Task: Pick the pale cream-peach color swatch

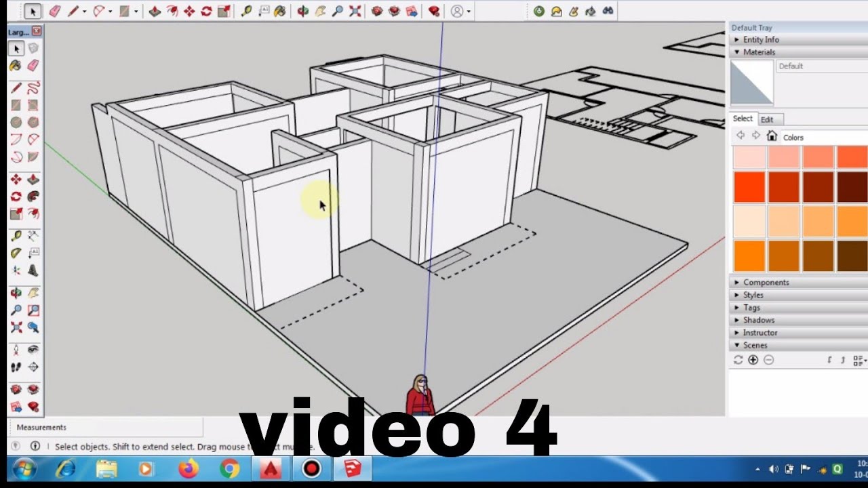Action: click(x=749, y=221)
